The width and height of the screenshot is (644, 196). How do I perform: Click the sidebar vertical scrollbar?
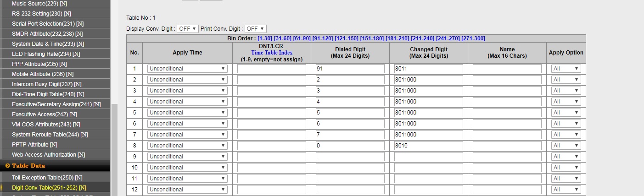(x=114, y=137)
